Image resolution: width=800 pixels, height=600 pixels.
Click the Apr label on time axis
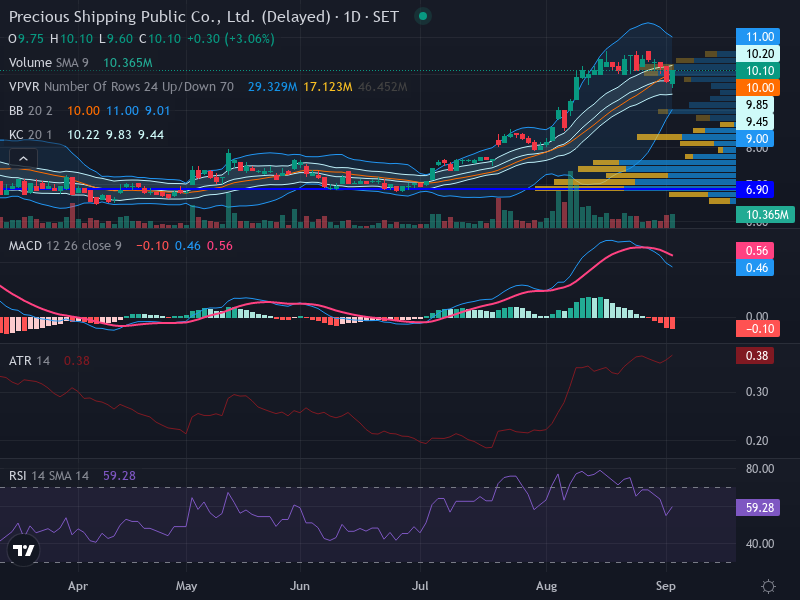(78, 586)
